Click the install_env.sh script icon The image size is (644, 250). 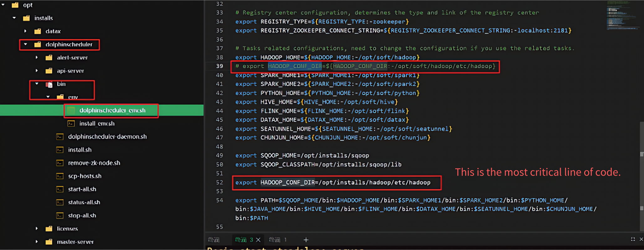pyautogui.click(x=71, y=124)
